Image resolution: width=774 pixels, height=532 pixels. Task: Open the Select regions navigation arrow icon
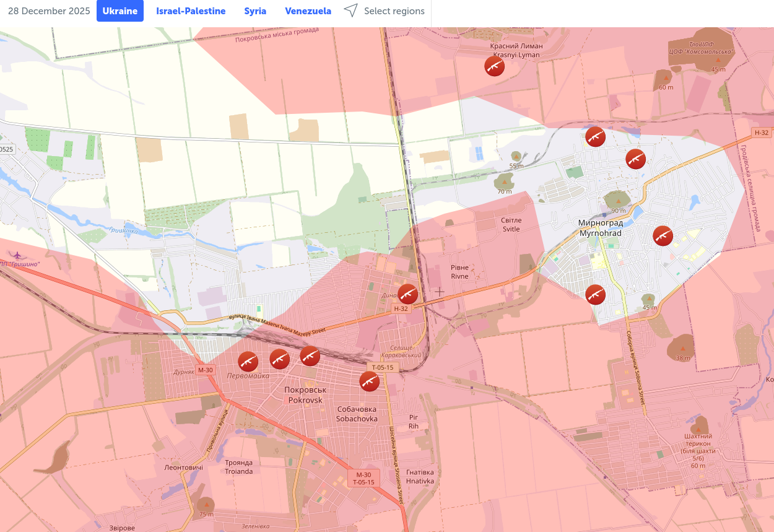point(351,11)
